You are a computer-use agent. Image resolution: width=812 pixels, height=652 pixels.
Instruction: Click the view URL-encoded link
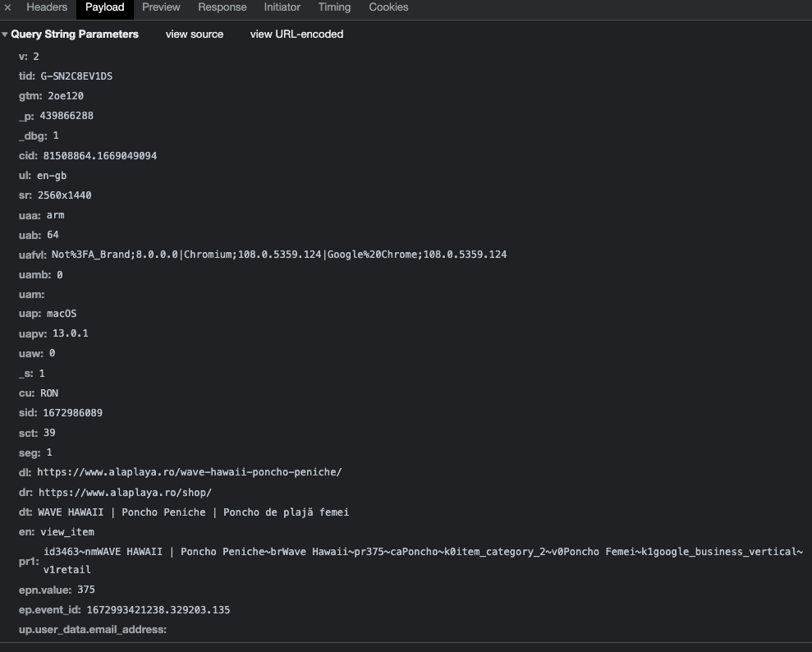point(296,34)
